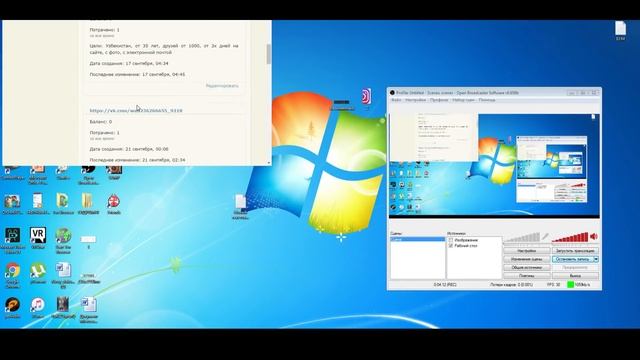
Task: Click the 0:04:12 (REC) timer in OBS status bar
Action: point(445,284)
